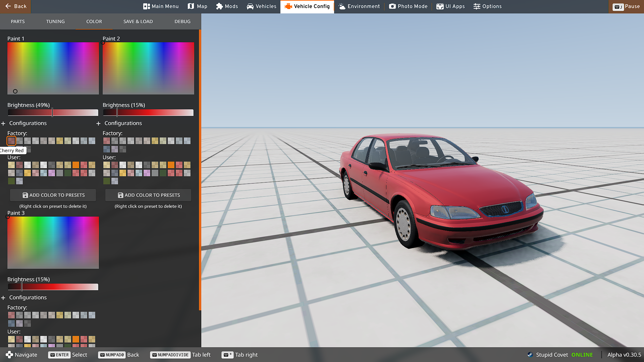
Task: Switch to the TUNING tab
Action: (55, 21)
